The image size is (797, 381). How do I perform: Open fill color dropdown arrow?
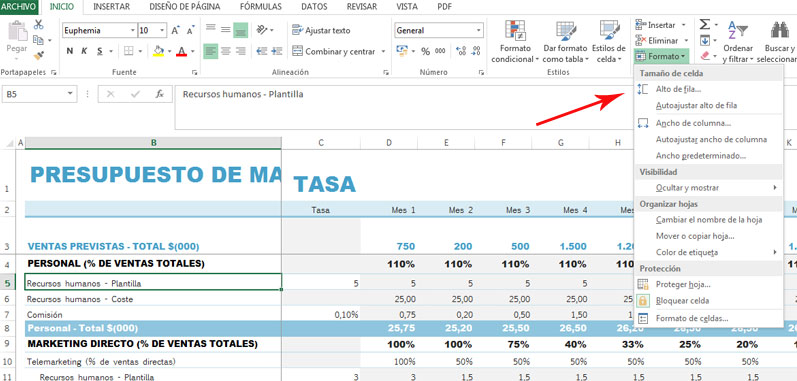point(169,51)
